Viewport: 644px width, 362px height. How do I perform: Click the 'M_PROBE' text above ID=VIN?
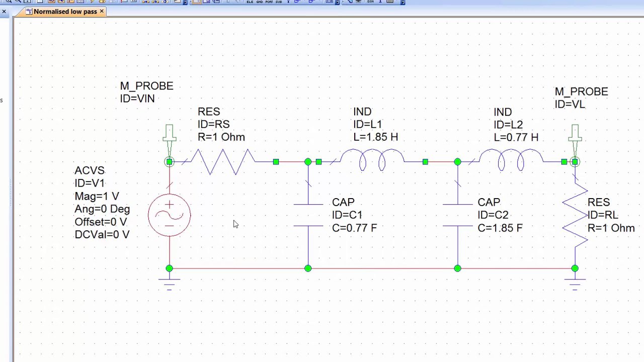click(146, 86)
